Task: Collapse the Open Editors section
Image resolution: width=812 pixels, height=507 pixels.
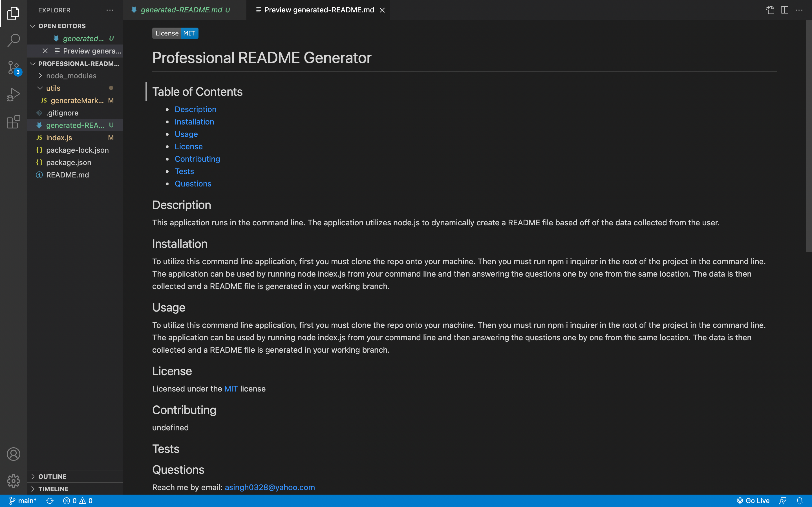Action: pyautogui.click(x=32, y=26)
